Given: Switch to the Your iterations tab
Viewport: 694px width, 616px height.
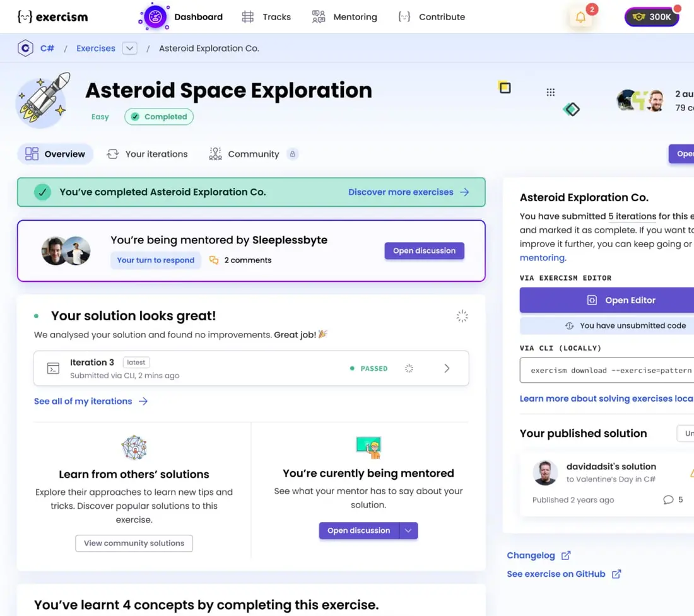Looking at the screenshot, I should pyautogui.click(x=148, y=154).
